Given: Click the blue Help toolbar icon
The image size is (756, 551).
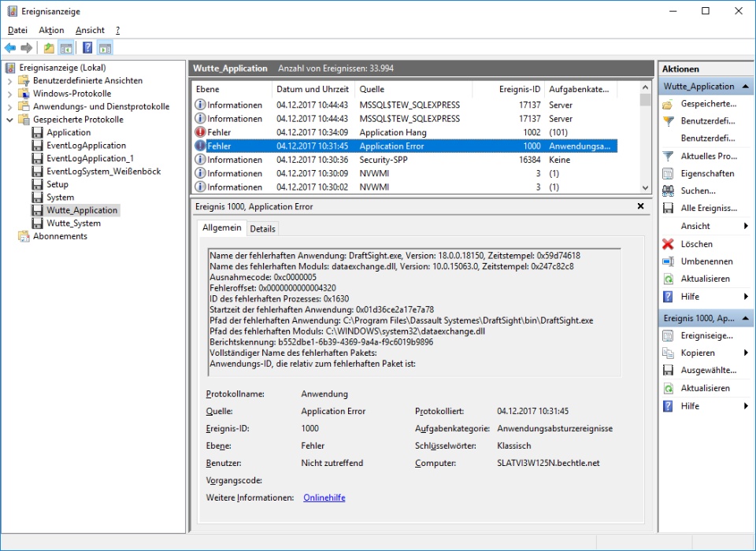Looking at the screenshot, I should coord(87,48).
